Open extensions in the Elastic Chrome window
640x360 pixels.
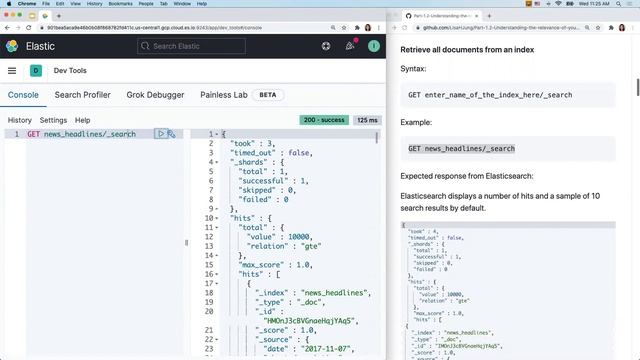[x=357, y=28]
